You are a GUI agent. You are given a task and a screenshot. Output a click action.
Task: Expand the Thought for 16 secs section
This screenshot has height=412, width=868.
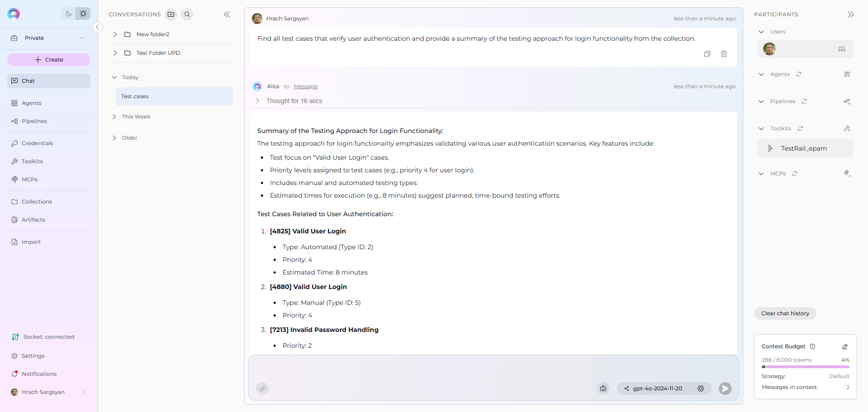click(x=257, y=101)
